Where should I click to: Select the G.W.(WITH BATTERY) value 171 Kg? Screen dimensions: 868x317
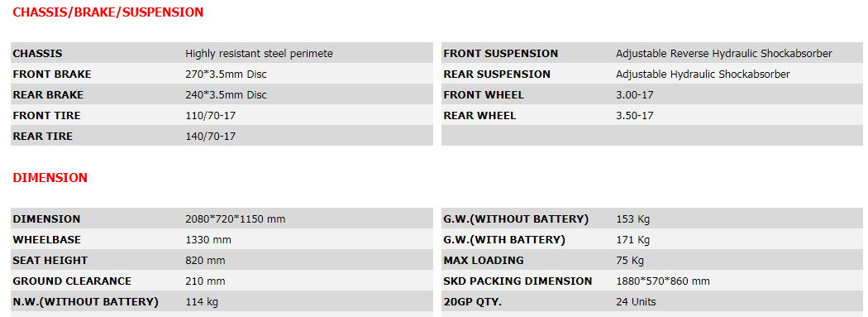click(632, 240)
